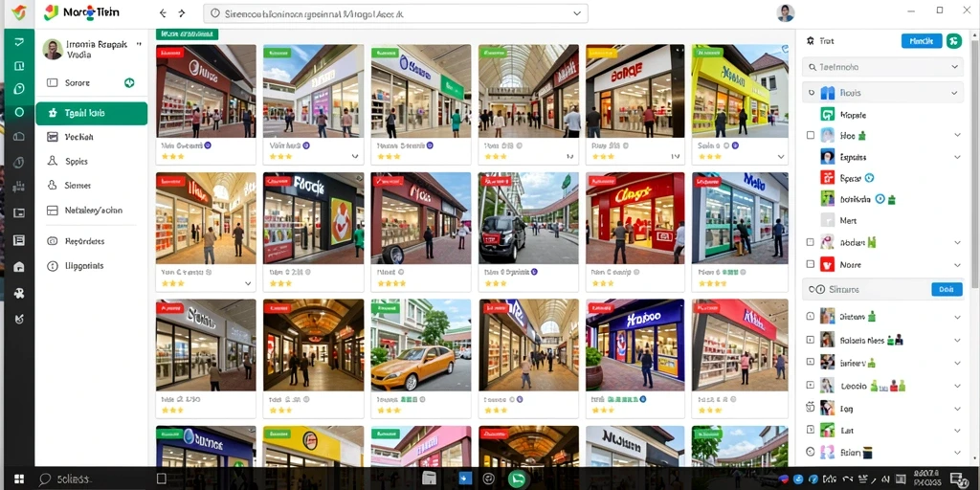Expand the Leocio row chevron
This screenshot has width=980, height=490.
957,387
